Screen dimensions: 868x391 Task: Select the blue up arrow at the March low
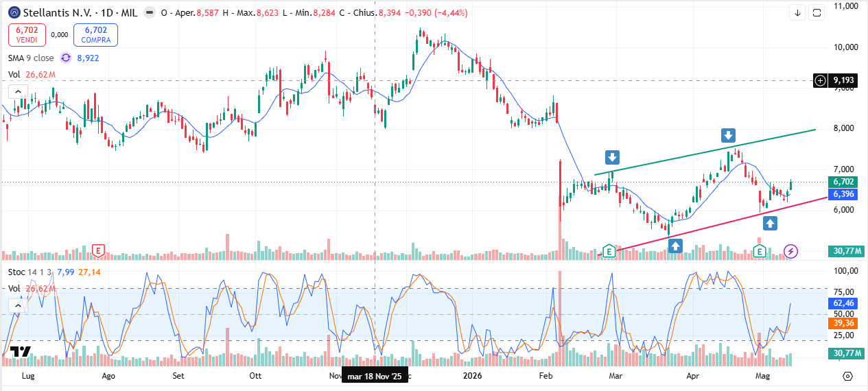pos(675,245)
